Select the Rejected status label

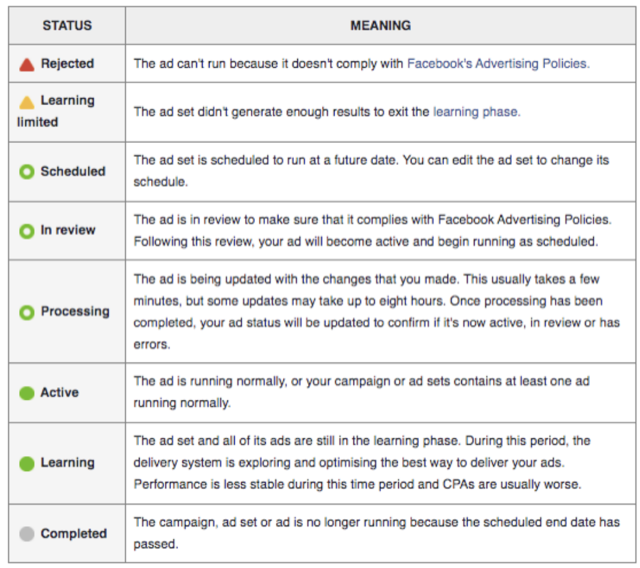coord(67,64)
